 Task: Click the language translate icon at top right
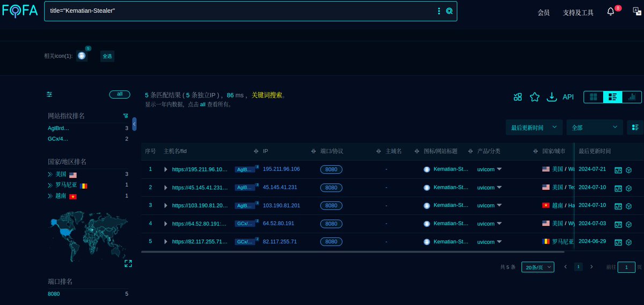636,11
